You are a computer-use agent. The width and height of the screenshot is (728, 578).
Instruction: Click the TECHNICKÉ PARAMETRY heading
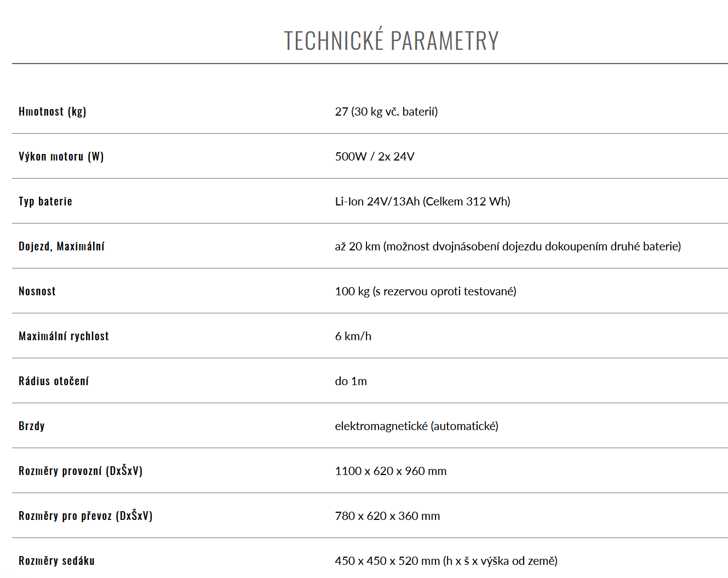click(391, 41)
